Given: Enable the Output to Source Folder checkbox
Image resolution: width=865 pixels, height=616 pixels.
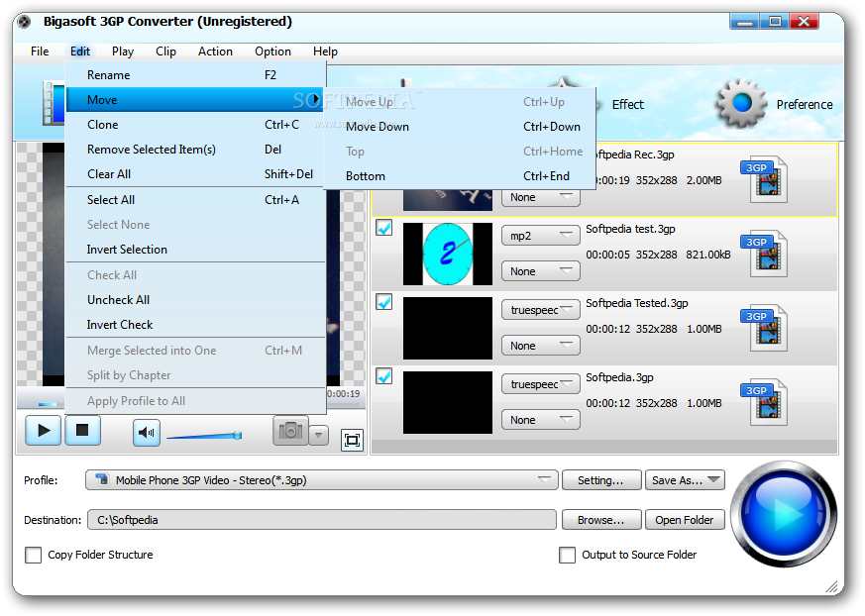Looking at the screenshot, I should point(567,555).
